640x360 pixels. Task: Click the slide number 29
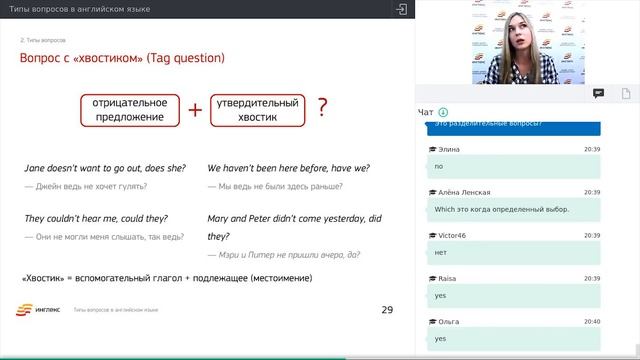click(x=387, y=310)
